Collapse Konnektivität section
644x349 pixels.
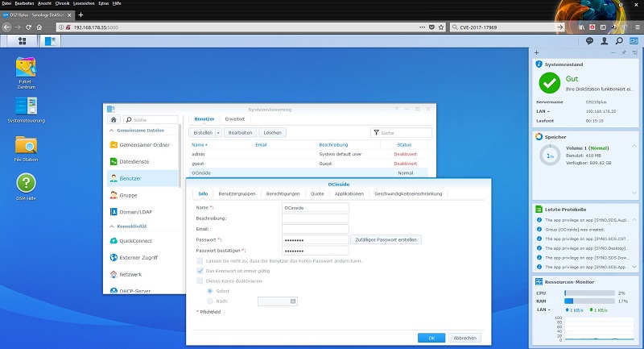pyautogui.click(x=111, y=226)
